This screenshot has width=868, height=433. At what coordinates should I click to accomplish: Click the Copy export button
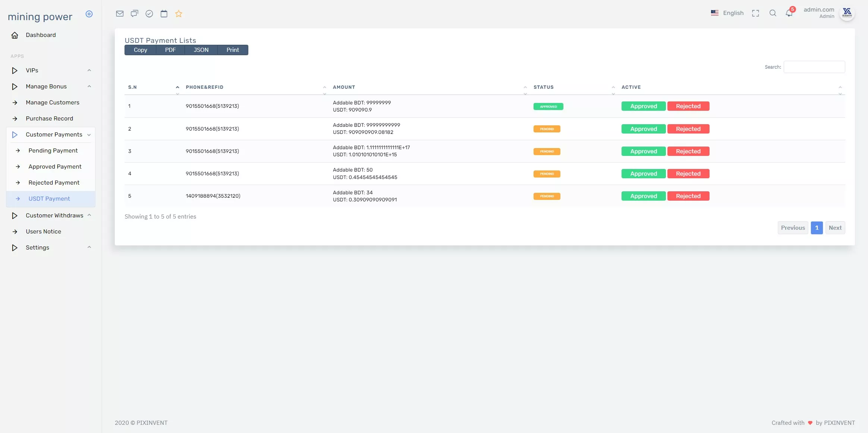tap(140, 50)
